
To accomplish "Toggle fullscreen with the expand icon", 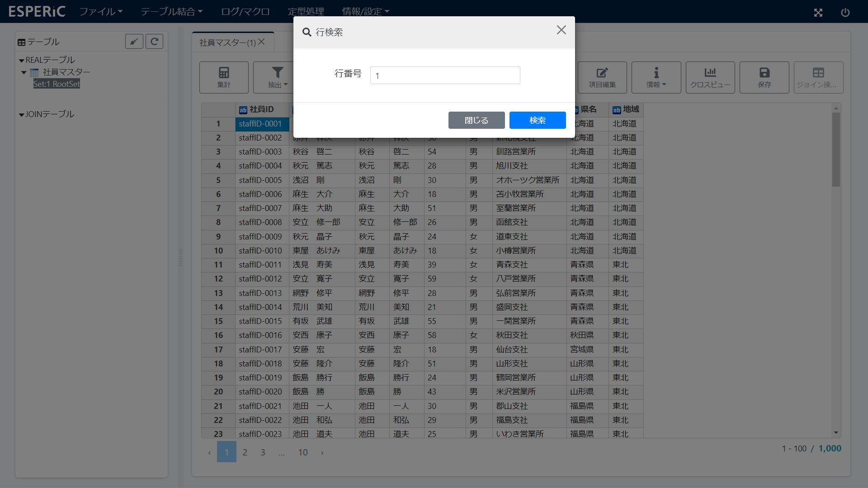I will tap(818, 13).
